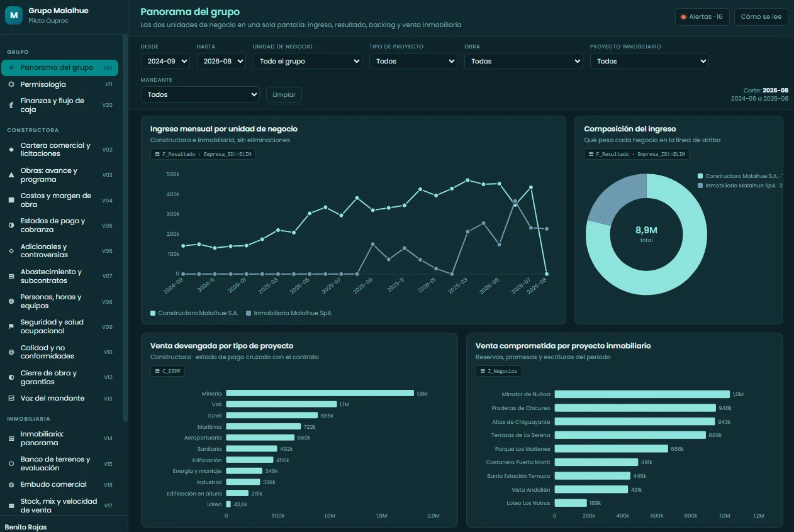This screenshot has width=794, height=532.
Task: Click the Cierre de obra y garantías icon
Action: pyautogui.click(x=11, y=377)
